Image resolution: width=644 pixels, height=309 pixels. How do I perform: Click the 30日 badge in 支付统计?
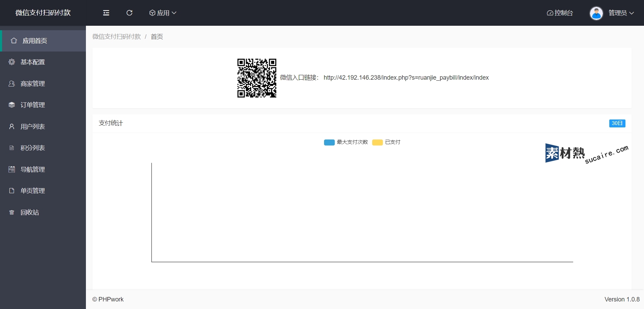click(617, 123)
